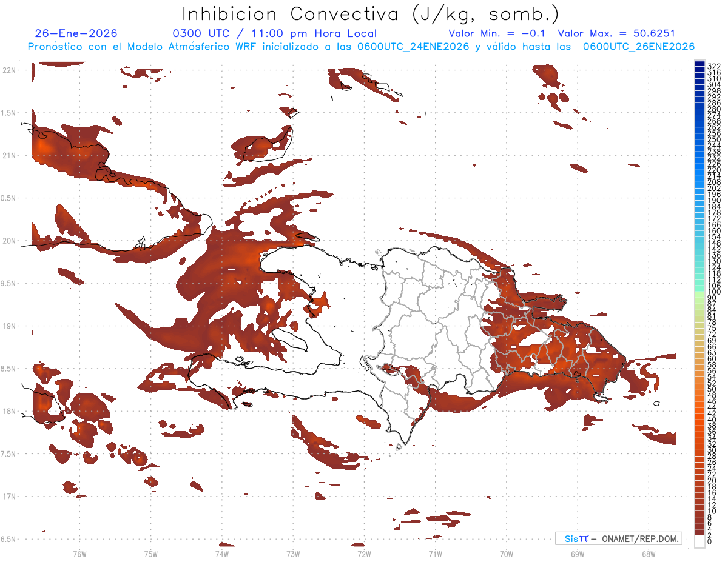Click the pale green swatch between 90 and 100
728x562 pixels.
699,295
